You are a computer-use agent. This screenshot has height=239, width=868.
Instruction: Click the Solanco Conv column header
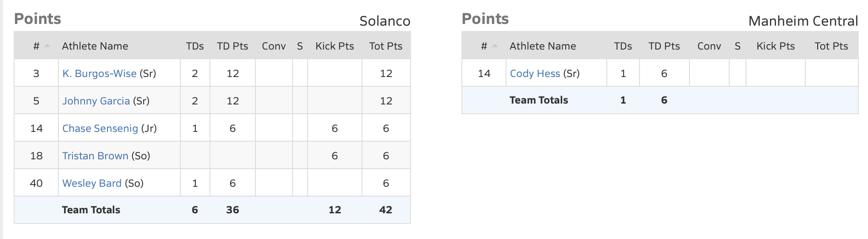tap(274, 46)
